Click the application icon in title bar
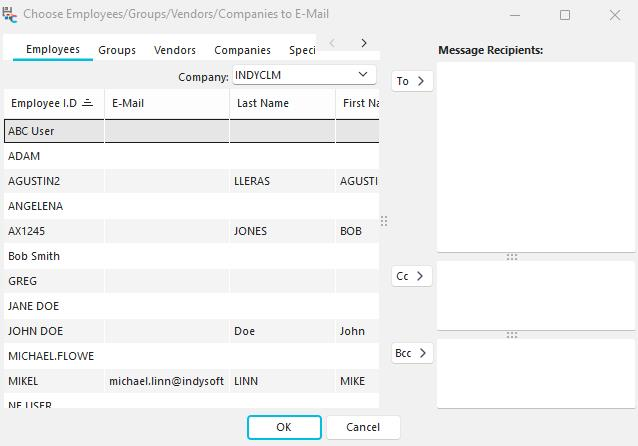 click(10, 15)
